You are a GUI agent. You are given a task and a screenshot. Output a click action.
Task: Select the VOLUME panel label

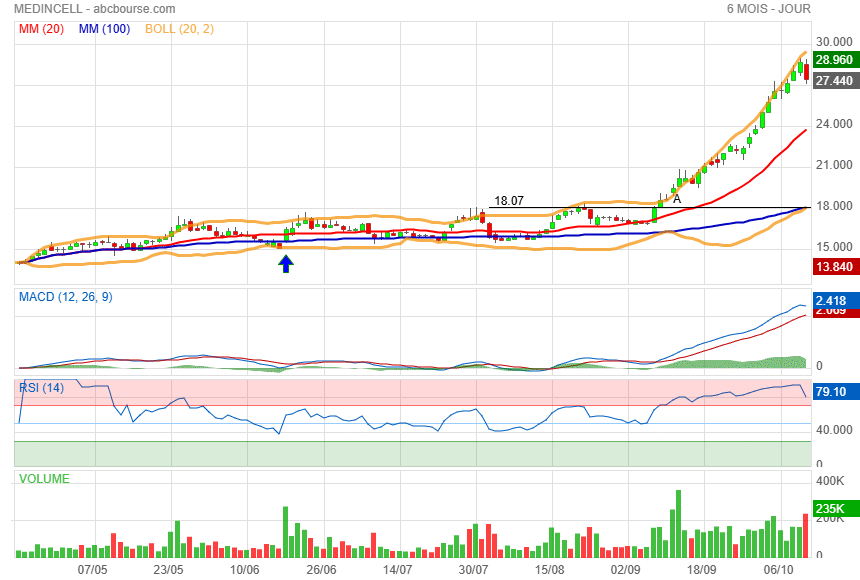click(45, 480)
